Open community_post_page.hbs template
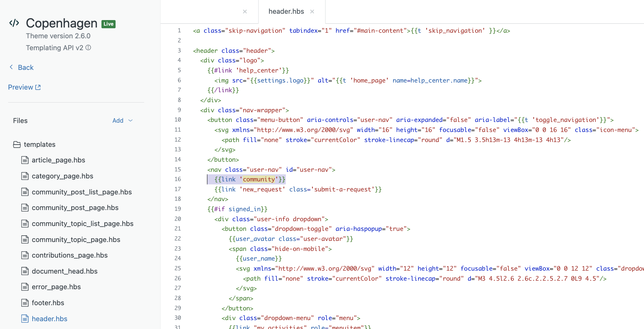Image resolution: width=644 pixels, height=329 pixels. click(75, 208)
